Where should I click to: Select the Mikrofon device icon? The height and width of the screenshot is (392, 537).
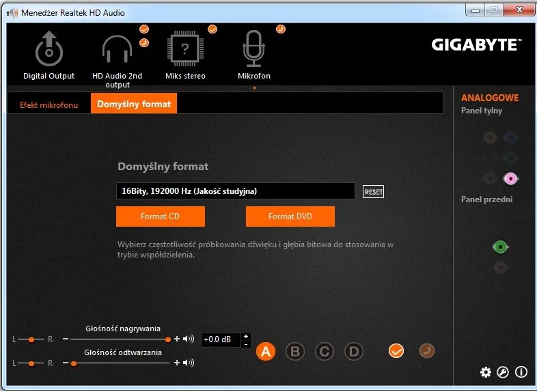tap(253, 48)
